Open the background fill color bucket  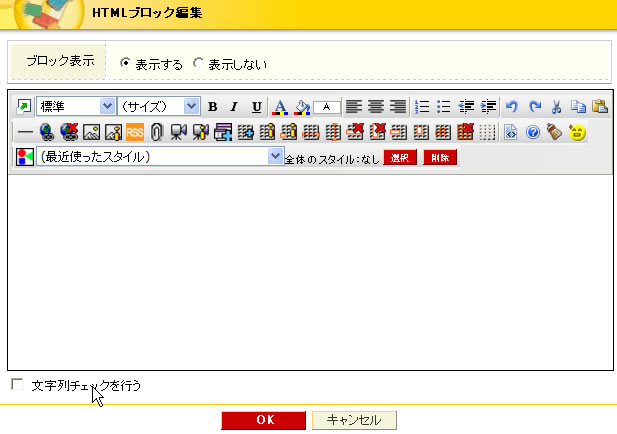point(302,107)
